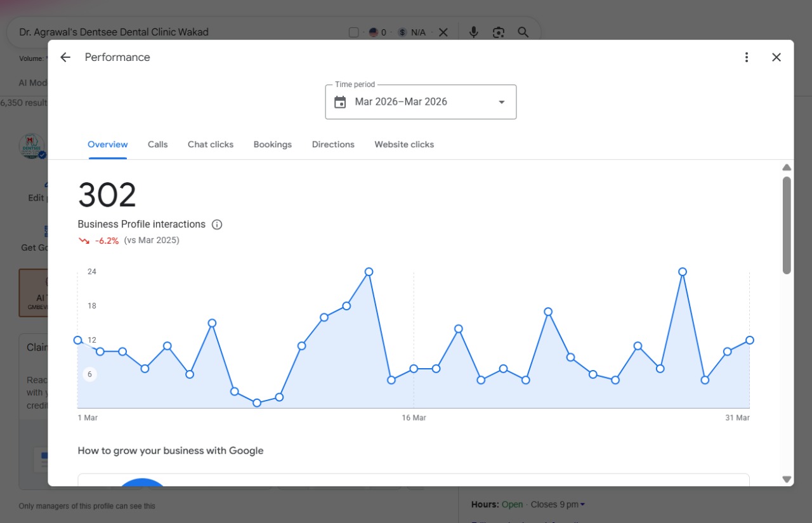Image resolution: width=812 pixels, height=523 pixels.
Task: Toggle the checkbox in the search bar
Action: 354,32
